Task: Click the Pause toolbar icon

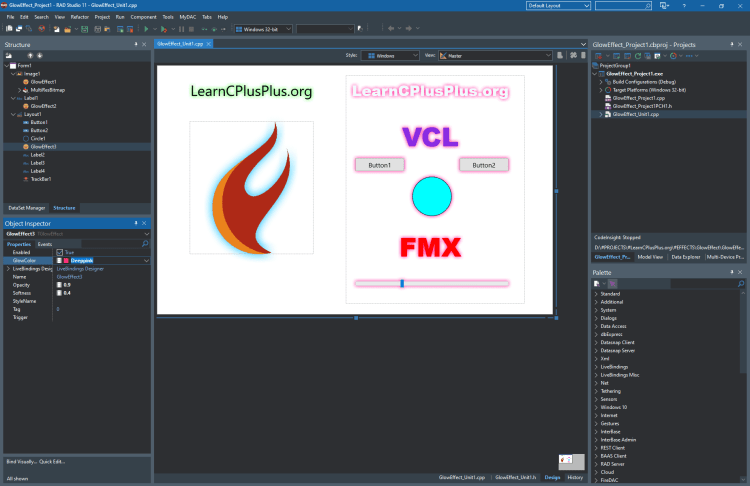Action: pyautogui.click(x=181, y=29)
